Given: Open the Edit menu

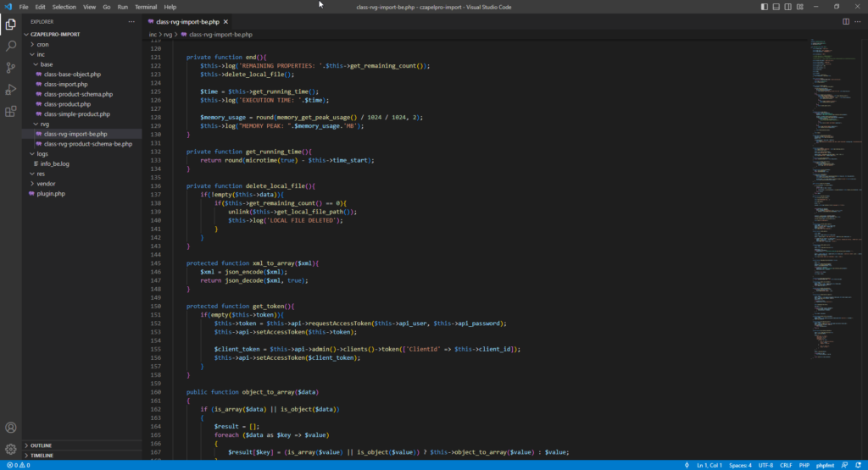Looking at the screenshot, I should click(x=41, y=7).
